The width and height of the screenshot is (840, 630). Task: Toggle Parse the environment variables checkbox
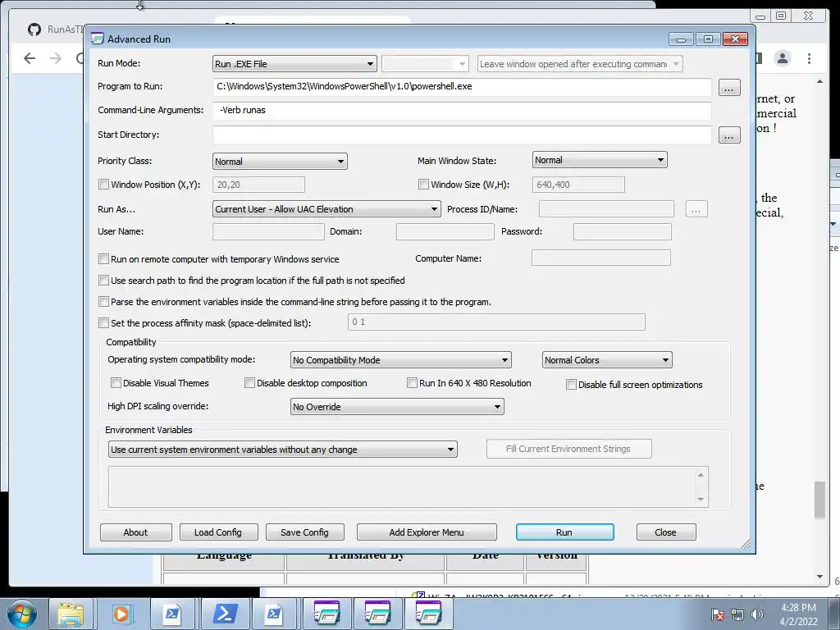(x=103, y=302)
